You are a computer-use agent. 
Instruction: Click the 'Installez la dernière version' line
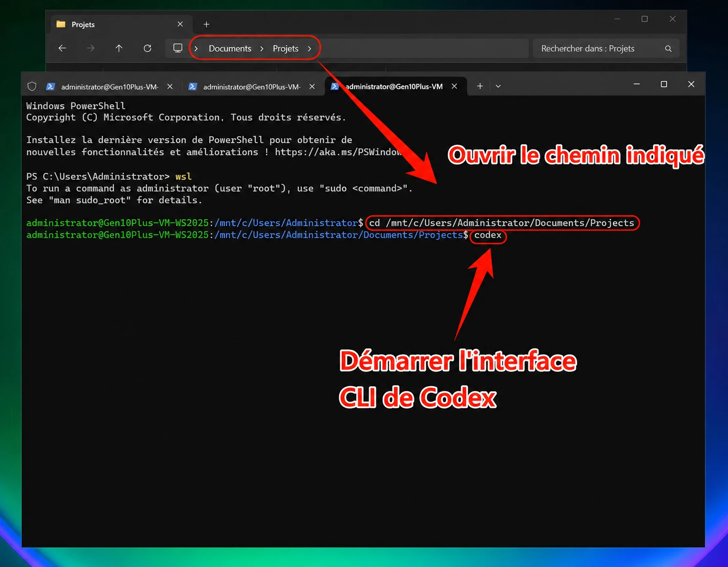point(189,140)
